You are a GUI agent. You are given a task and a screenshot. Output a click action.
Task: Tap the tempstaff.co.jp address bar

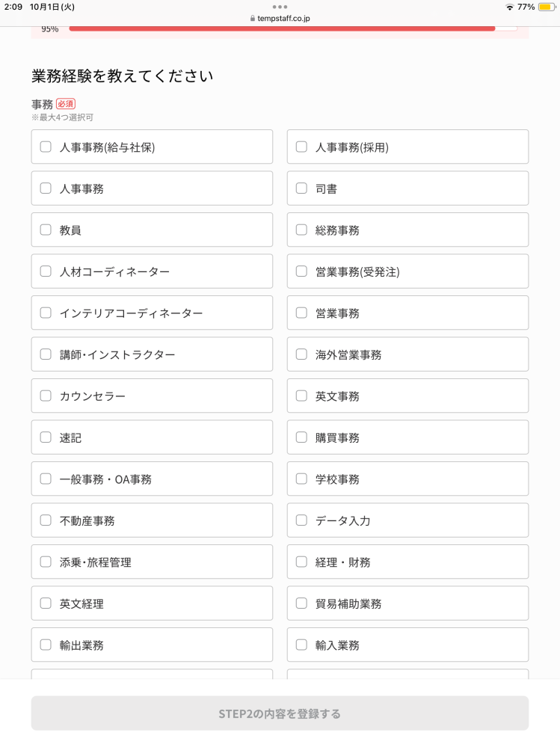[x=280, y=18]
